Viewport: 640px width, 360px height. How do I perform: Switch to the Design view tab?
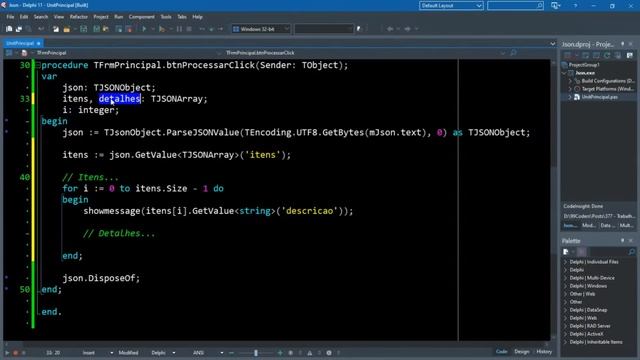(522, 351)
